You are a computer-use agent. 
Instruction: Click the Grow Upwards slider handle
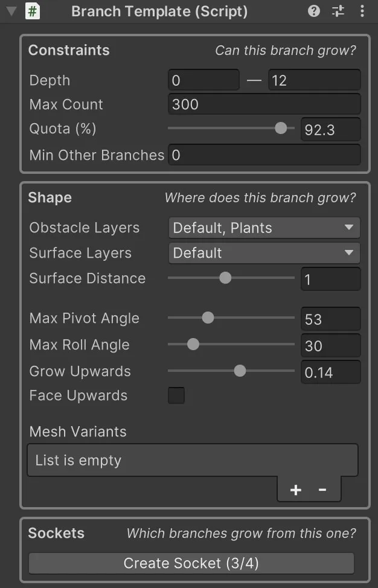tap(240, 371)
